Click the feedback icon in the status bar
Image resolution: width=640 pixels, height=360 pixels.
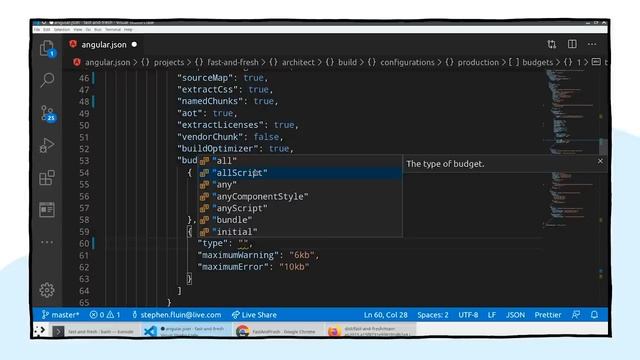[x=576, y=315]
